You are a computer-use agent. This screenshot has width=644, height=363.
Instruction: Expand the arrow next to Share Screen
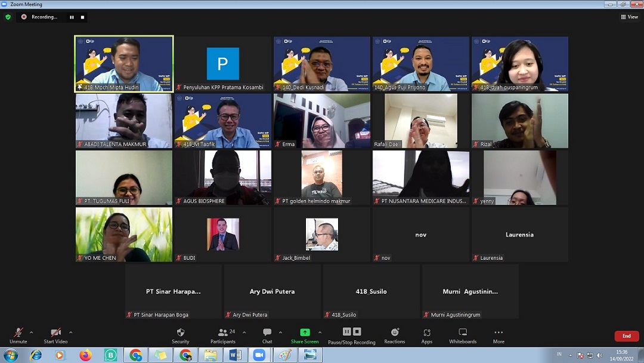tap(320, 333)
